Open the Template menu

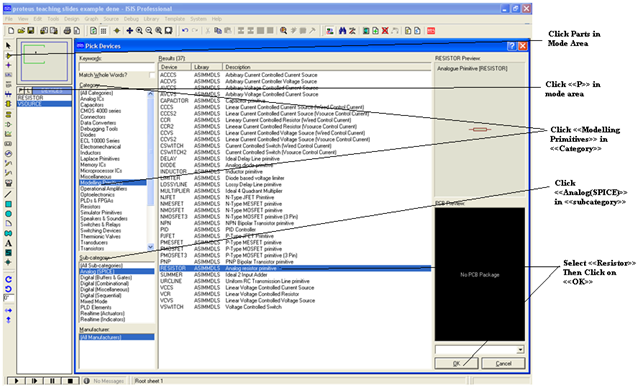[175, 19]
